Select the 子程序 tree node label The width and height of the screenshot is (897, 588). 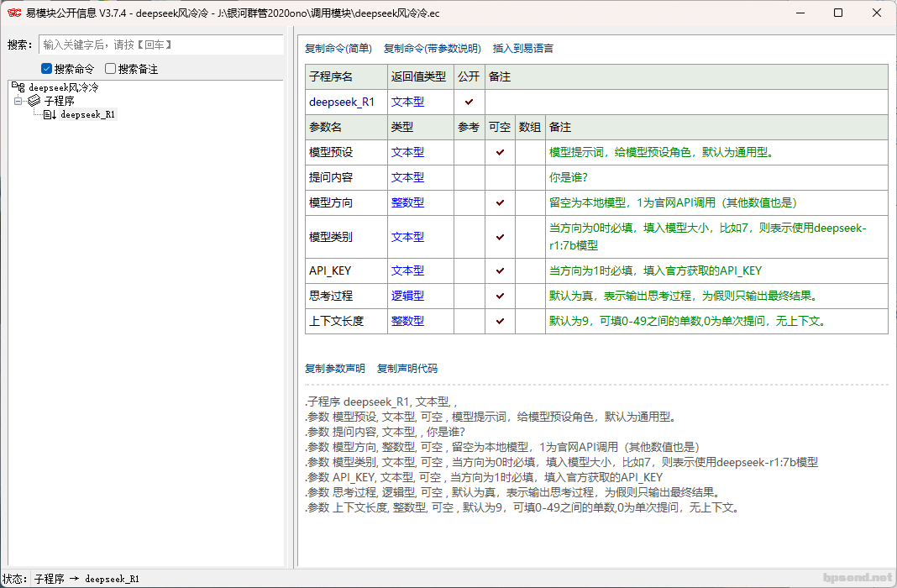tap(60, 101)
